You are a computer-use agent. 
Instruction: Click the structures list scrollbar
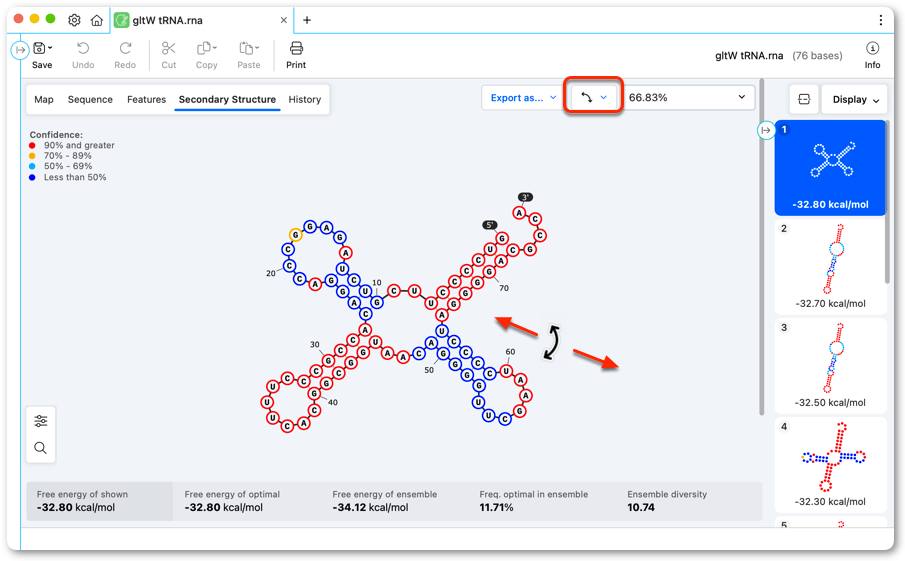[x=887, y=202]
